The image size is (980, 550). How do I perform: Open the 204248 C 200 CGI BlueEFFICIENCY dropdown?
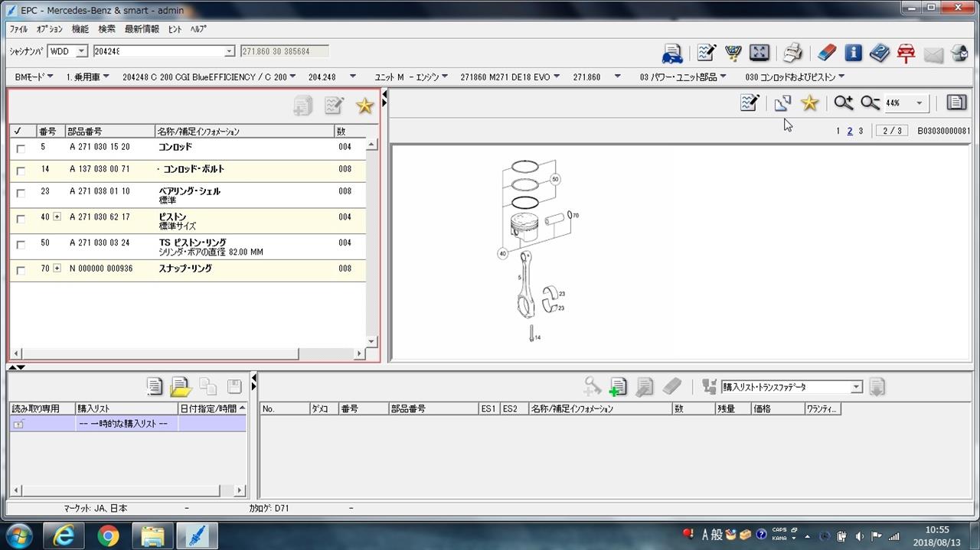pos(292,76)
